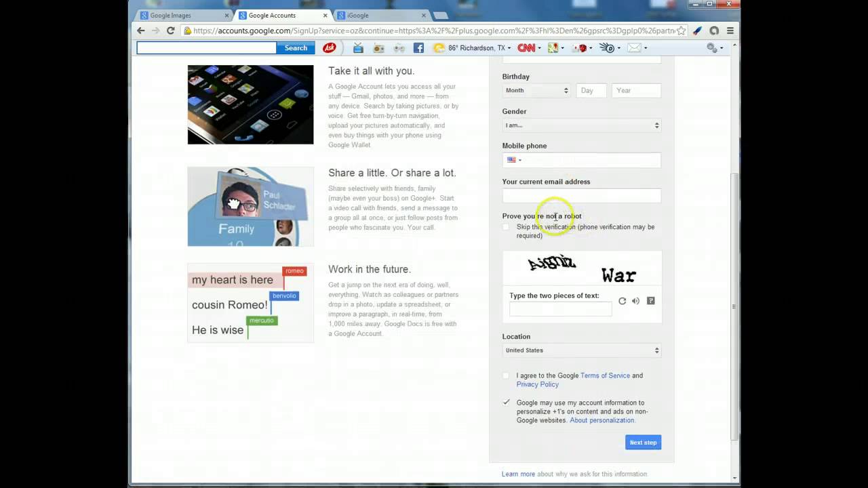The height and width of the screenshot is (488, 868).
Task: Click the maps icon in Ask toolbar
Action: click(x=553, y=47)
